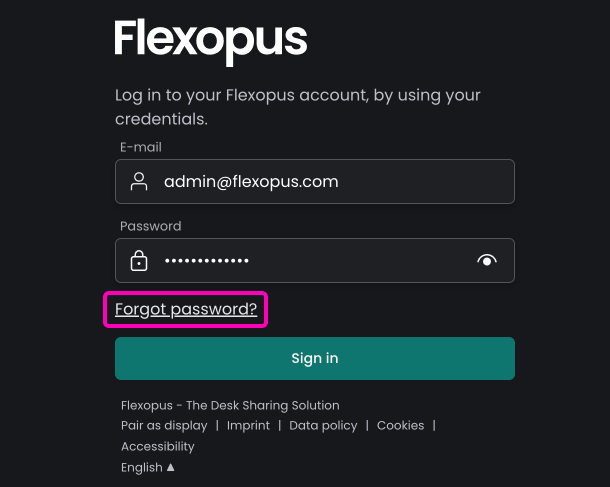Open the Pair as display link
The height and width of the screenshot is (487, 610).
click(x=164, y=426)
